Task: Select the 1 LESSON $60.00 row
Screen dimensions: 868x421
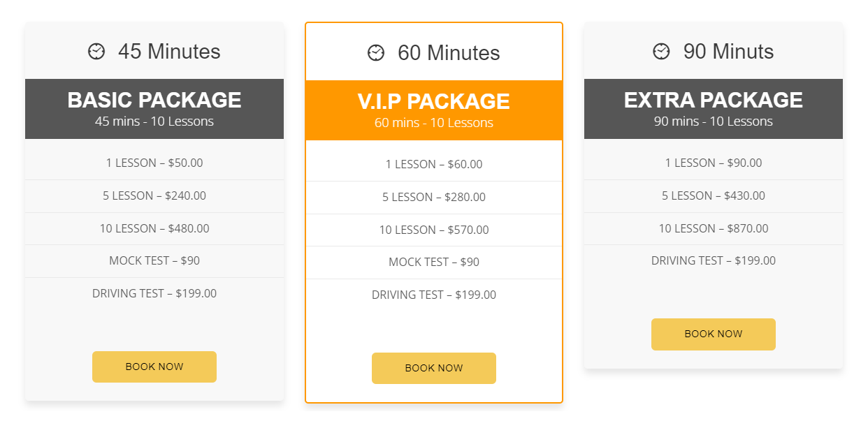Action: tap(433, 164)
